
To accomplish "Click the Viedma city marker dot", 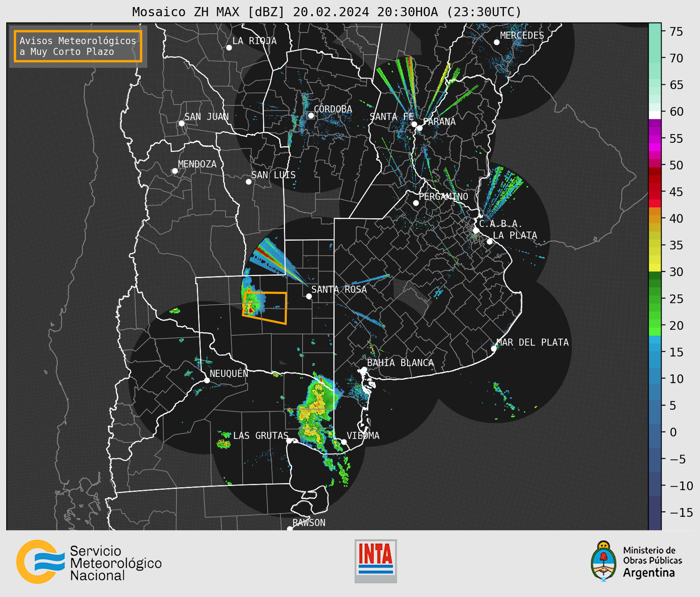I will tap(344, 442).
